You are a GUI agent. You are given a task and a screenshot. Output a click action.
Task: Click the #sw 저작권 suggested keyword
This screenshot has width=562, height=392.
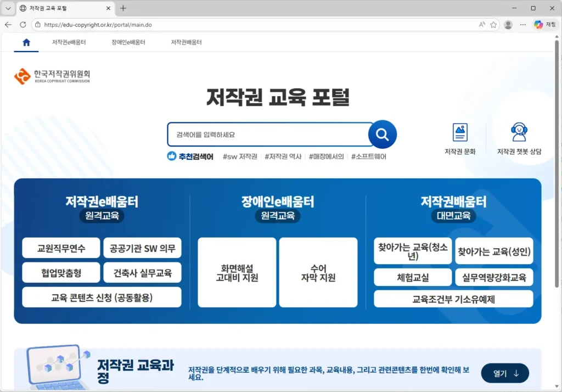click(240, 156)
